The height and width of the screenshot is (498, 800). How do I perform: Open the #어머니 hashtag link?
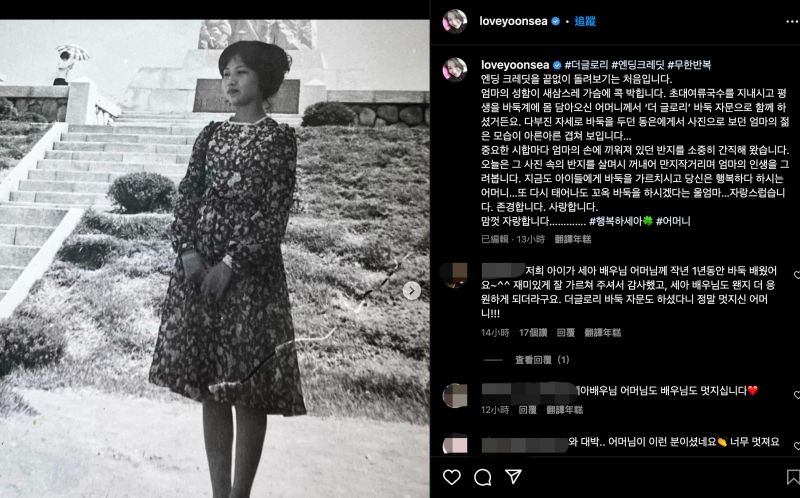(x=673, y=221)
